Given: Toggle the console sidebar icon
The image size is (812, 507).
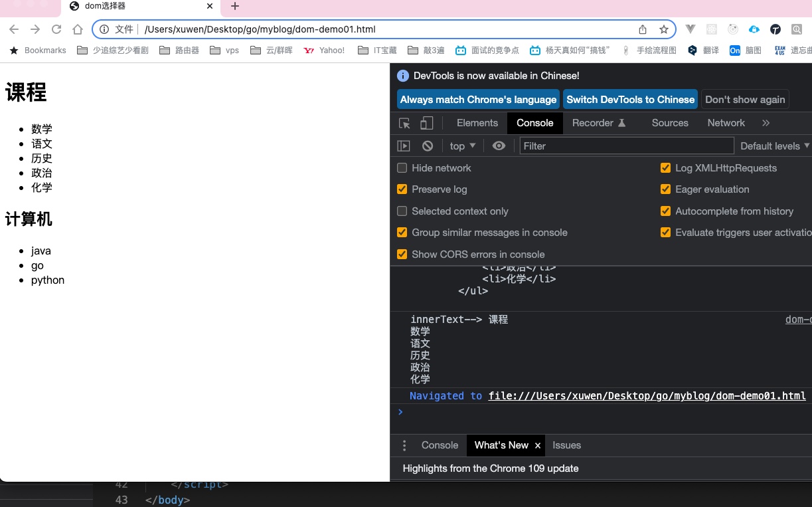Looking at the screenshot, I should pyautogui.click(x=404, y=146).
